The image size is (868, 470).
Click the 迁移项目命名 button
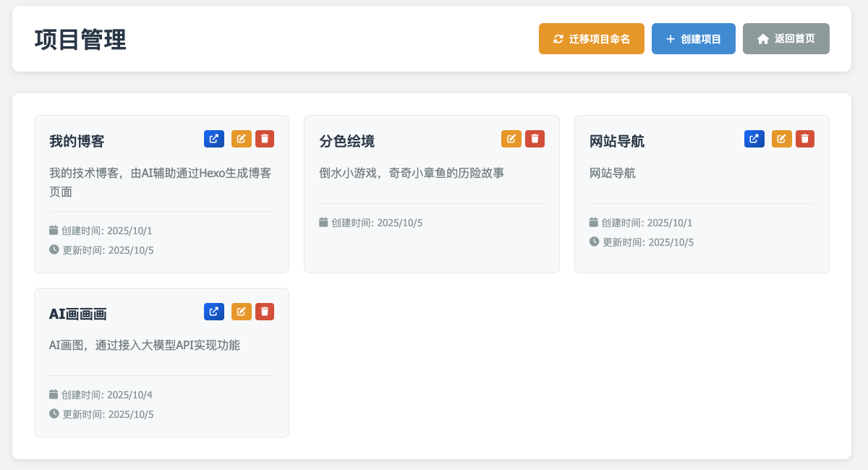coord(592,38)
